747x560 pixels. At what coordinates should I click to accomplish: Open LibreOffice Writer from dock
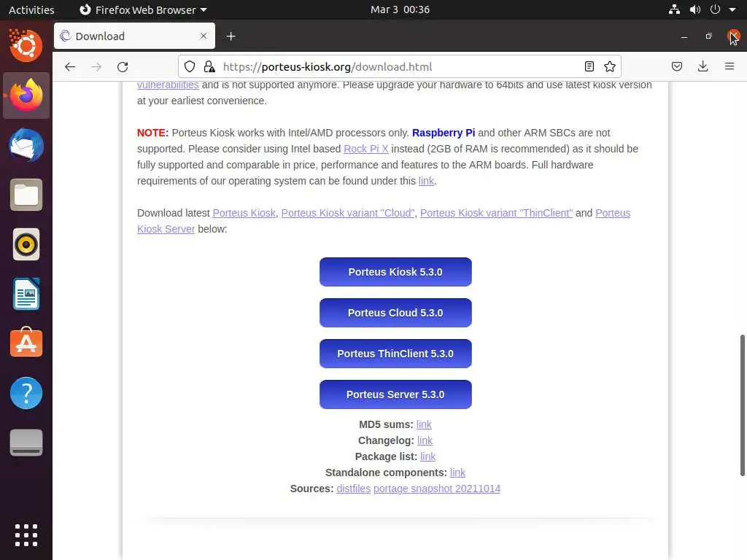click(26, 295)
